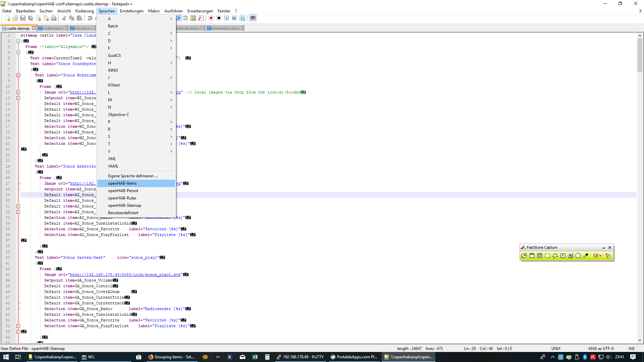Click the New file toolbar icon
Viewport: 644px width, 362px height.
click(7, 18)
